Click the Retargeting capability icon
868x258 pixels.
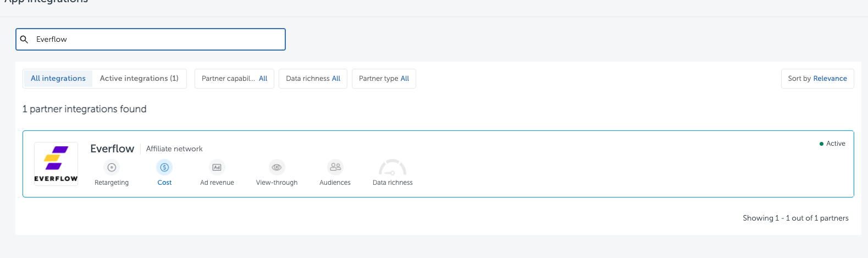(x=112, y=167)
